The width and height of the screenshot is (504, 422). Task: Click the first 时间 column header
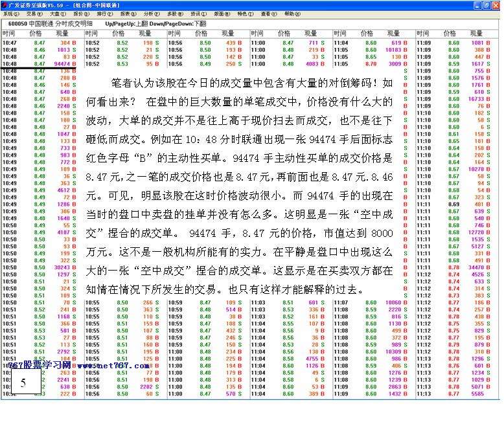[x=9, y=33]
